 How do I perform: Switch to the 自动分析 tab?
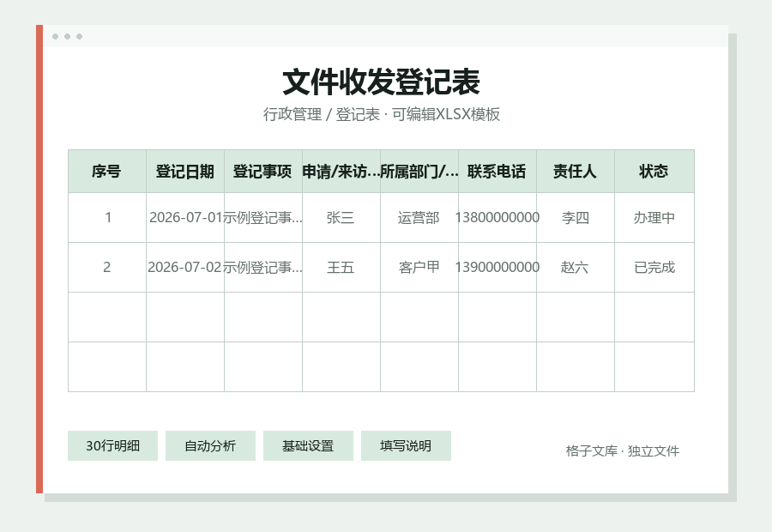tap(210, 446)
